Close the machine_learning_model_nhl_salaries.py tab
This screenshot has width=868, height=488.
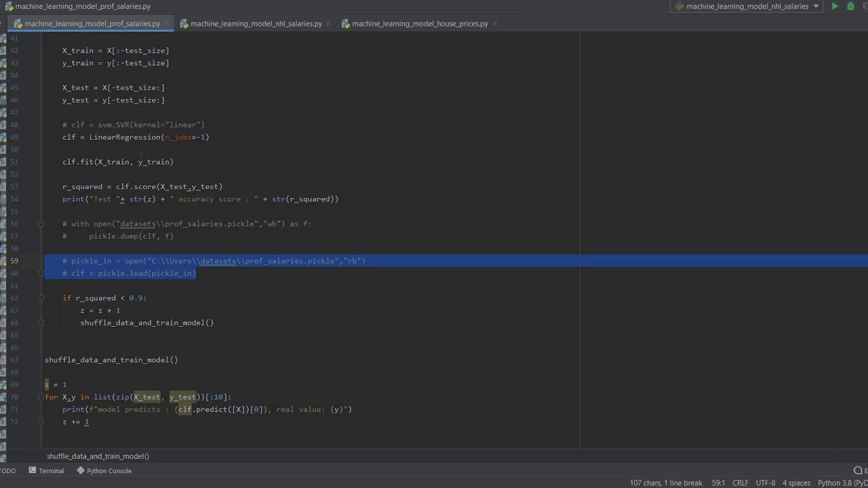329,24
